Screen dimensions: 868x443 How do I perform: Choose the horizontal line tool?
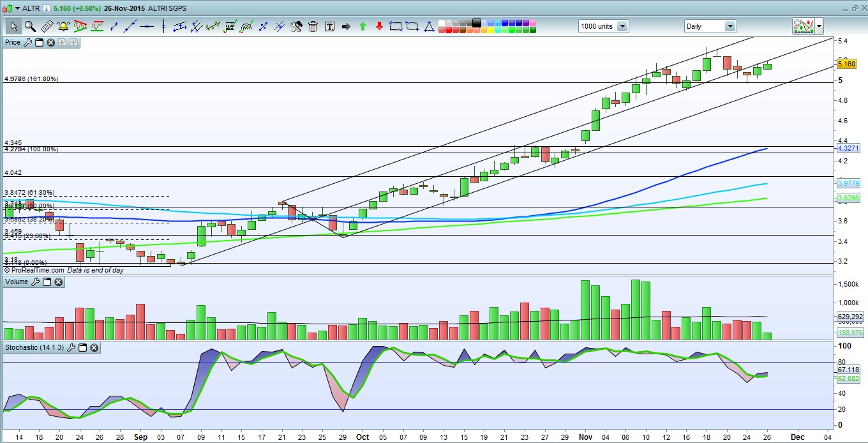point(147,26)
